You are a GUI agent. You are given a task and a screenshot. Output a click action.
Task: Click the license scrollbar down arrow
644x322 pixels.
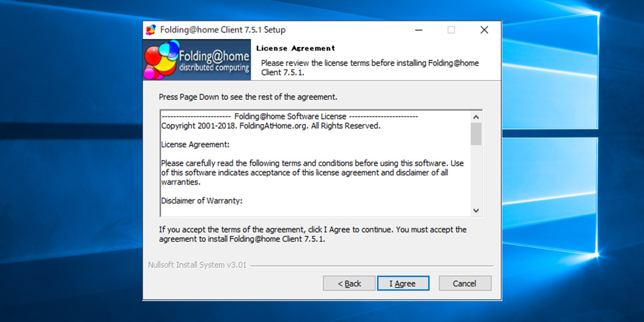tap(476, 210)
